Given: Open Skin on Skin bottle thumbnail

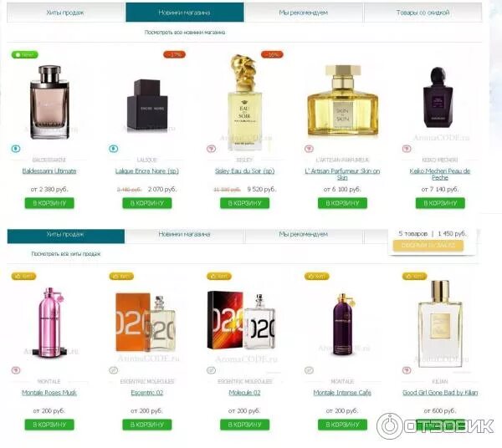Looking at the screenshot, I should pyautogui.click(x=342, y=101).
